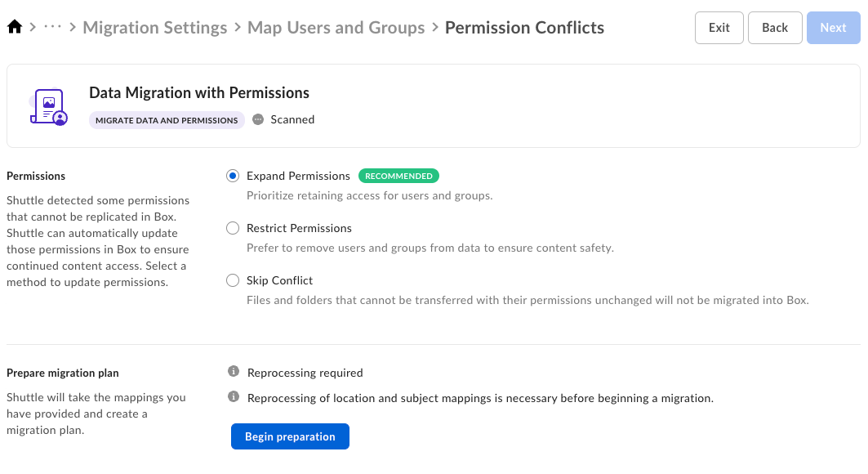Click the green Recommended badge
This screenshot has width=868, height=474.
tap(398, 176)
